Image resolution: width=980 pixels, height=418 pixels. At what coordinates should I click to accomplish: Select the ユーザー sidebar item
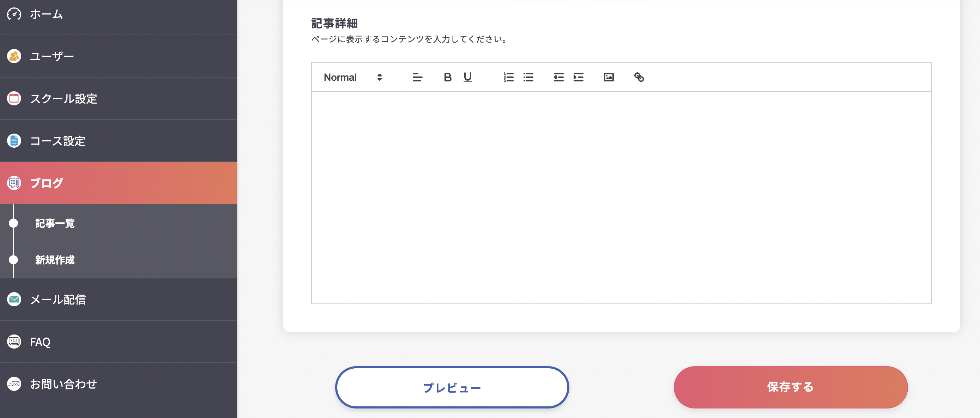pos(119,56)
